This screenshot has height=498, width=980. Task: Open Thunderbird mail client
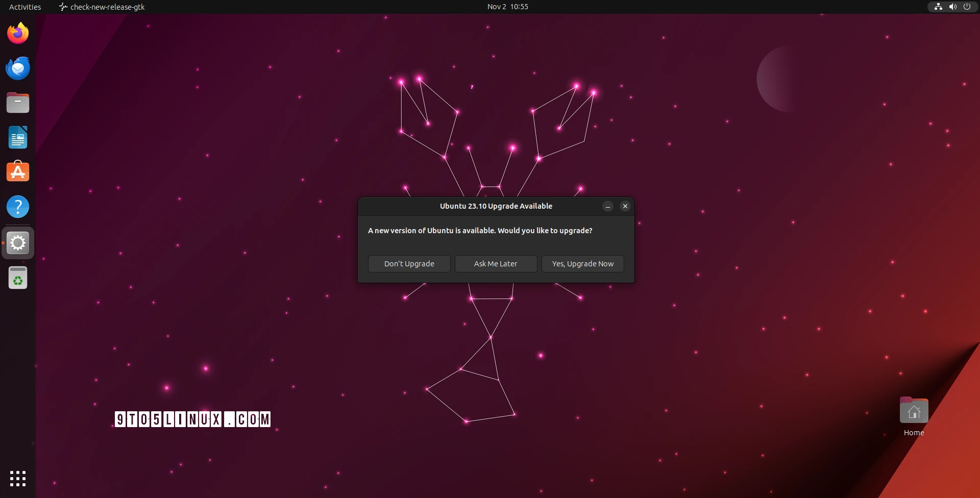tap(18, 68)
